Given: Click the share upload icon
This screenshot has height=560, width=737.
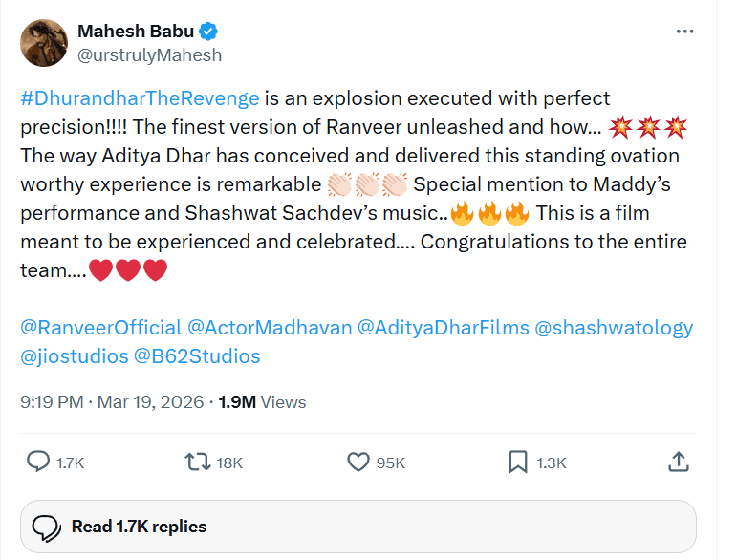Looking at the screenshot, I should (678, 463).
